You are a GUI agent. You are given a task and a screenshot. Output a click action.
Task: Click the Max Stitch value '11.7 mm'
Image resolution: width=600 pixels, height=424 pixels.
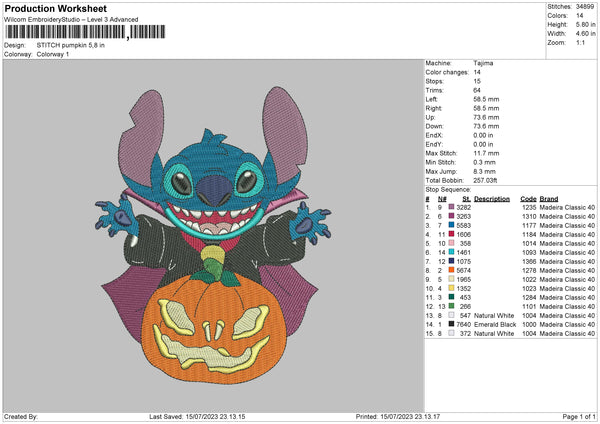click(x=486, y=153)
